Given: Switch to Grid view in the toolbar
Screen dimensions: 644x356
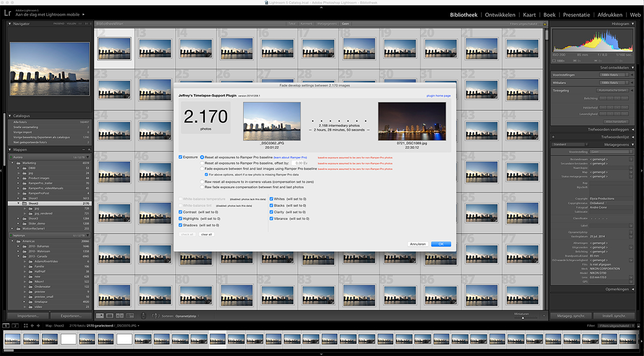Looking at the screenshot, I should coord(100,316).
